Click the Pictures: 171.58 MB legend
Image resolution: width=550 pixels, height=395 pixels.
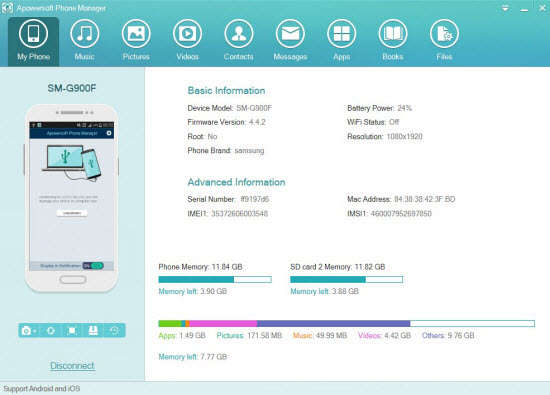[x=249, y=335]
